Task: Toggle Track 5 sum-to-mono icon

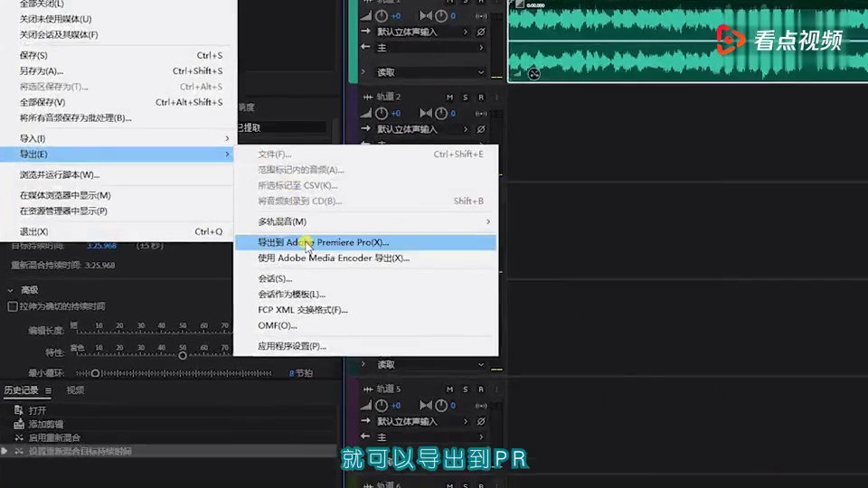Action: point(481,406)
